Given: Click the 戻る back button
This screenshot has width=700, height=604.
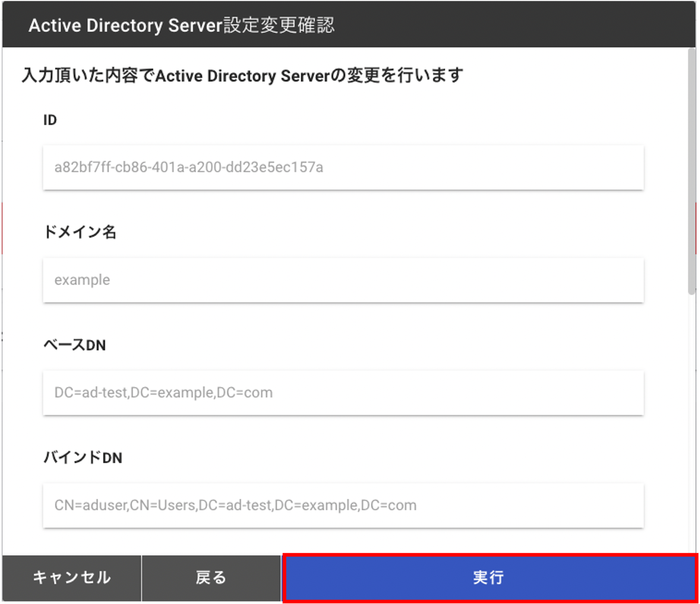Looking at the screenshot, I should (x=211, y=578).
